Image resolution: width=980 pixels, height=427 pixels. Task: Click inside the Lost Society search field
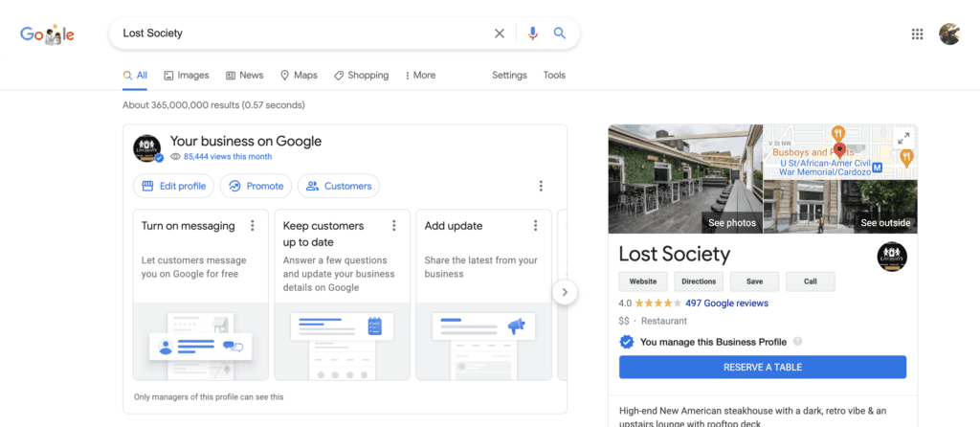click(297, 34)
